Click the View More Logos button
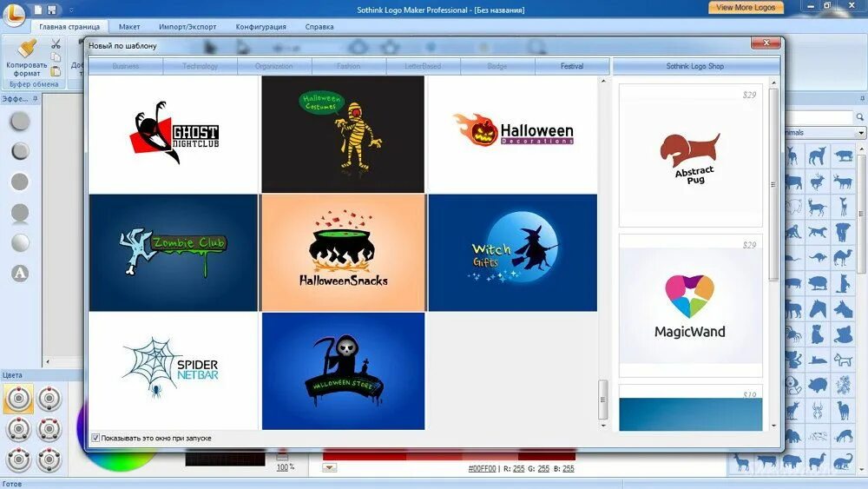This screenshot has width=868, height=489. point(746,8)
